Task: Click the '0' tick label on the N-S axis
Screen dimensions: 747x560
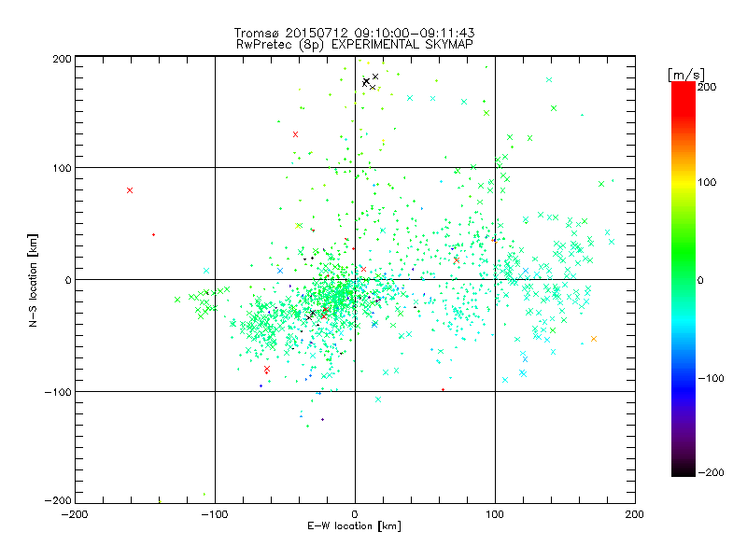Action: [68, 280]
